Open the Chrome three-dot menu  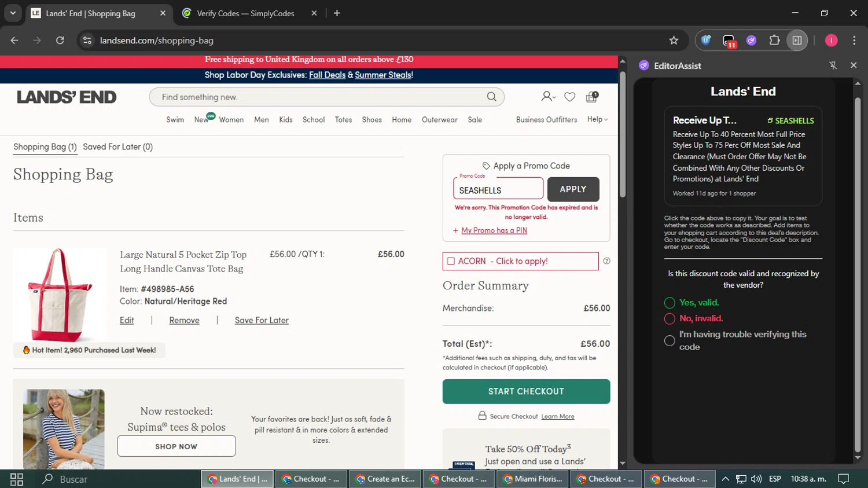pyautogui.click(x=854, y=41)
